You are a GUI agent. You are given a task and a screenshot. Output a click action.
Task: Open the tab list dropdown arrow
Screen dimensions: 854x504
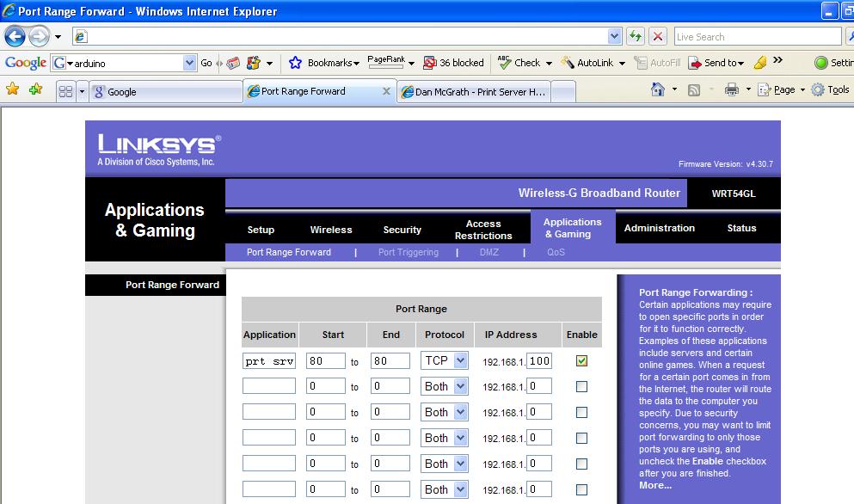pyautogui.click(x=83, y=91)
